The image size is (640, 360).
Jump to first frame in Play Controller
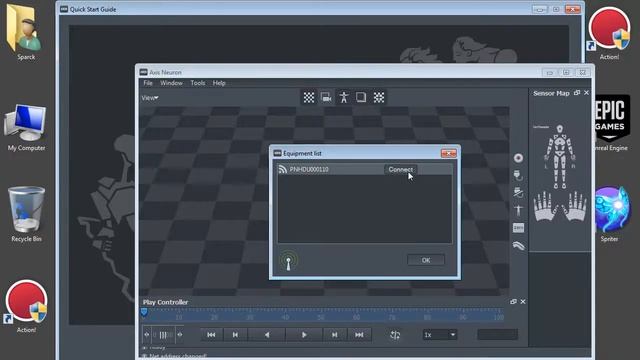[211, 335]
